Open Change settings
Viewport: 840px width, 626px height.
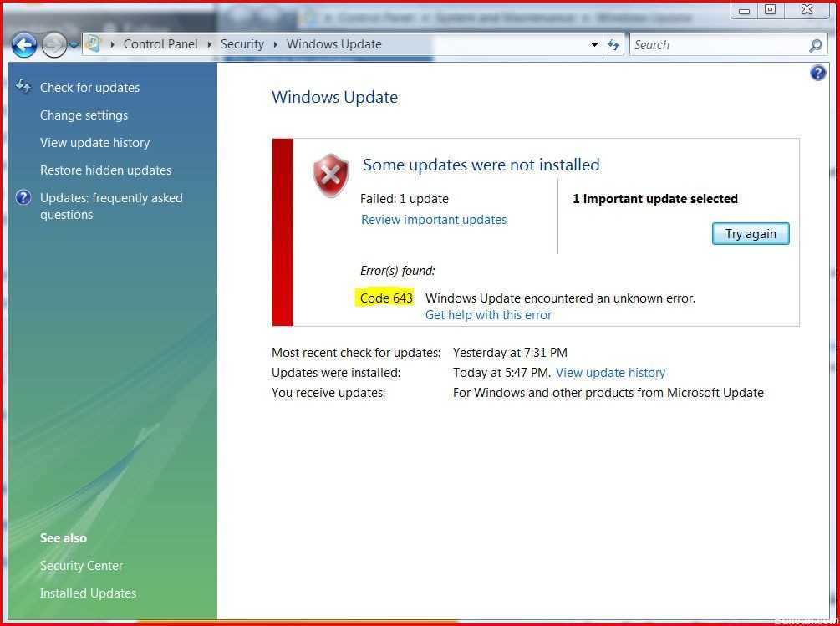pyautogui.click(x=84, y=115)
